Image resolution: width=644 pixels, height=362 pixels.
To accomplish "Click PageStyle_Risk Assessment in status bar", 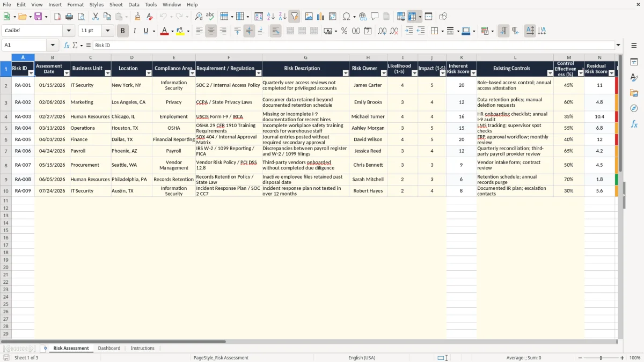I will [221, 358].
